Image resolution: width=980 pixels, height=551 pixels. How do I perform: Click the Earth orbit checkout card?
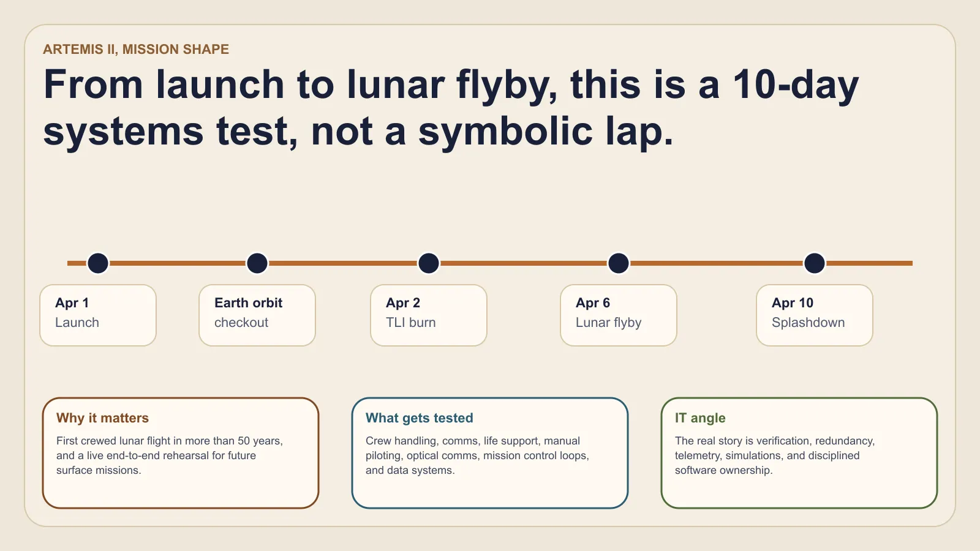point(257,315)
